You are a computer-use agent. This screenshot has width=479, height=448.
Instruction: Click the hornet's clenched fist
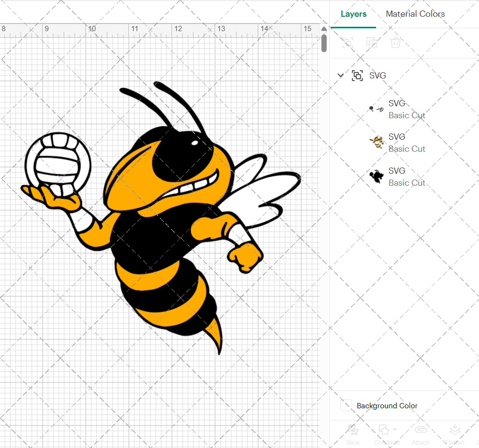245,257
